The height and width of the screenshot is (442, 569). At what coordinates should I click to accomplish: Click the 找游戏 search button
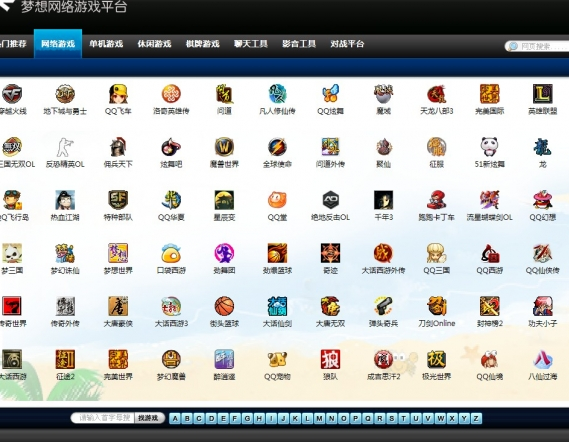(x=149, y=418)
